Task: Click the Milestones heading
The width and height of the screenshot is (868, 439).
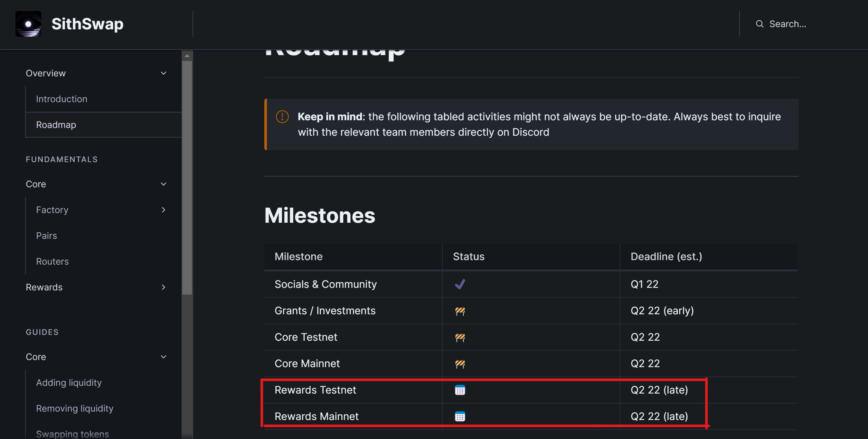Action: tap(320, 215)
